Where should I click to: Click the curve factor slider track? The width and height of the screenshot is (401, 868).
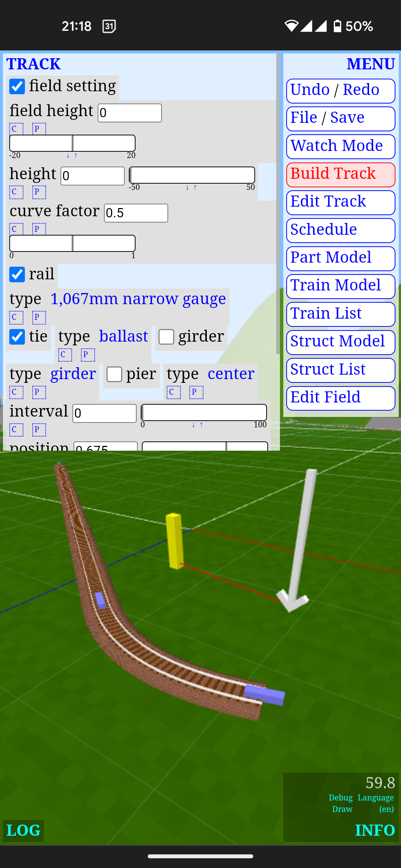click(72, 243)
